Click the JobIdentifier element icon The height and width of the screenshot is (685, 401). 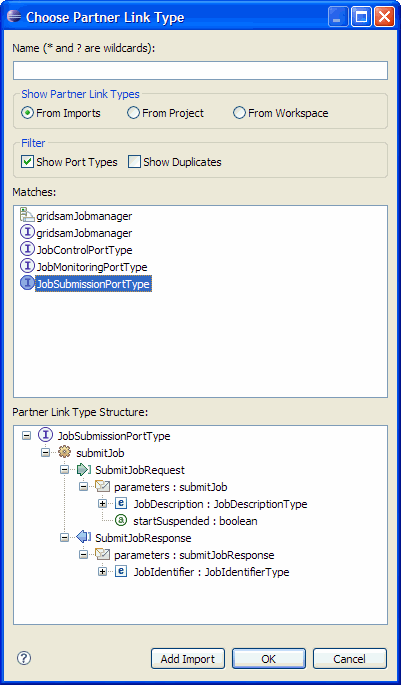[121, 571]
